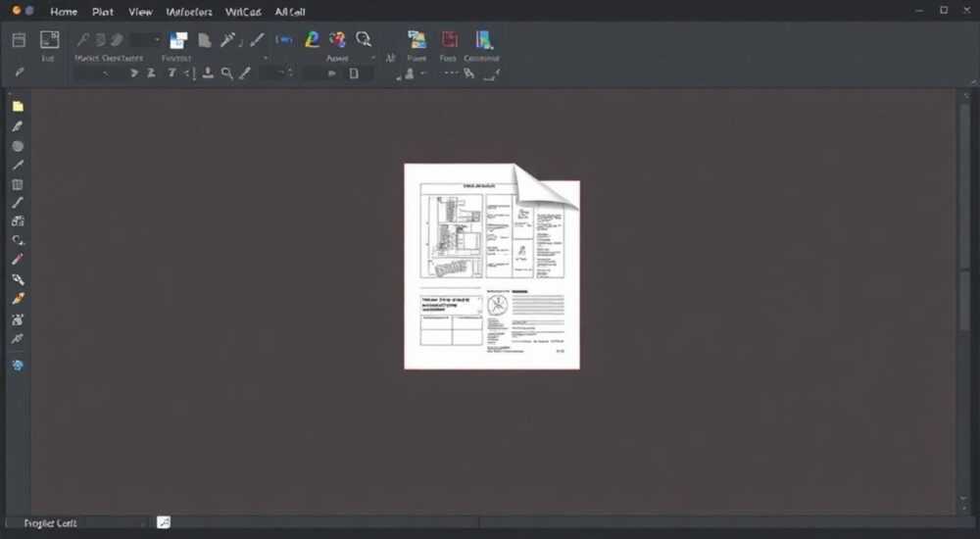Open the magnifier search tool in top ribbon
Screen dimensions: 980x539
(x=364, y=39)
